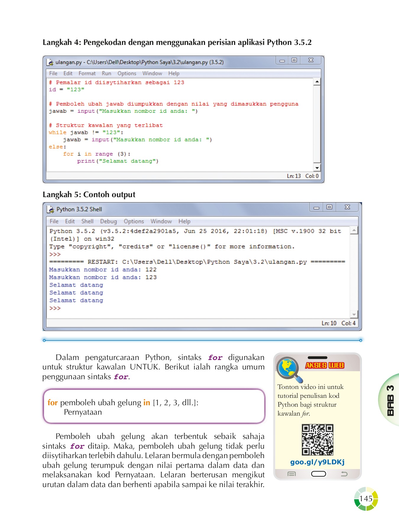
Task: Open the Run menu in ulangan.py editor
Action: coord(106,73)
